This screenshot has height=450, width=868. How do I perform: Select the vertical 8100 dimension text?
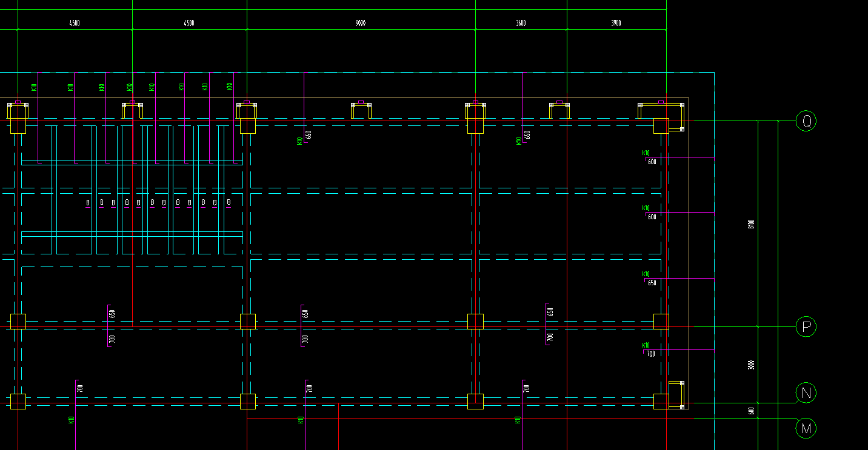(752, 224)
